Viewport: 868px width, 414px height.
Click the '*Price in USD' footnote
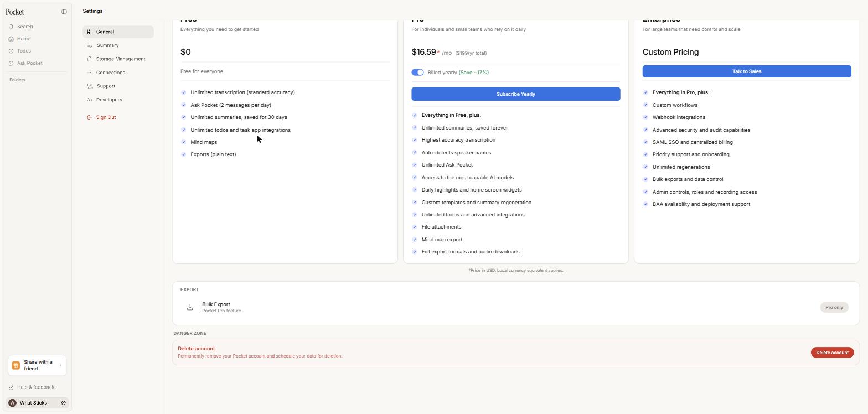click(515, 271)
